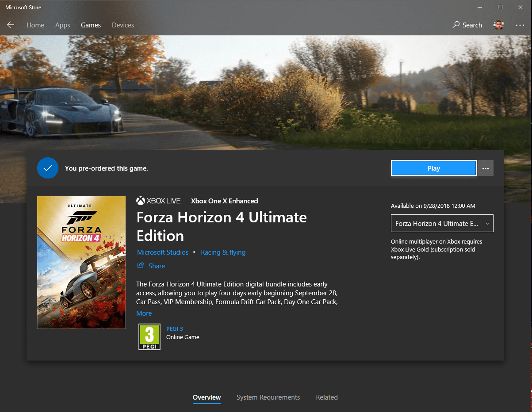532x412 pixels.
Task: Click the Xbox One X Enhanced label
Action: (225, 201)
